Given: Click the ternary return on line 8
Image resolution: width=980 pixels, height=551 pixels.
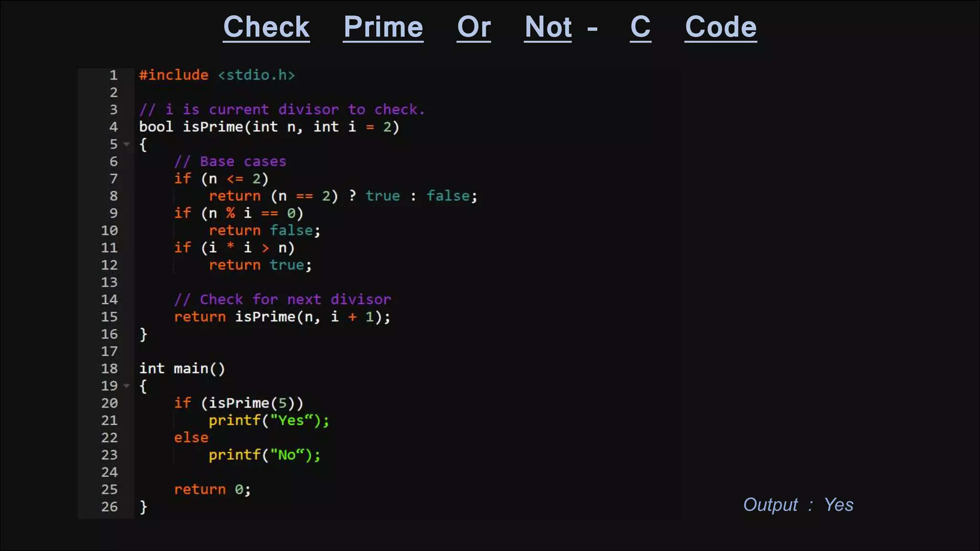Looking at the screenshot, I should [343, 196].
